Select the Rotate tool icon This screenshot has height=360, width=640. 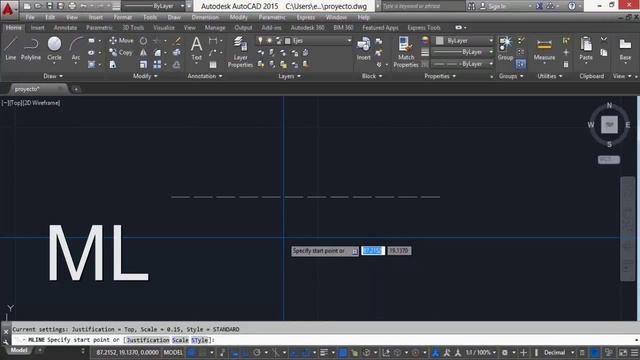[143, 41]
